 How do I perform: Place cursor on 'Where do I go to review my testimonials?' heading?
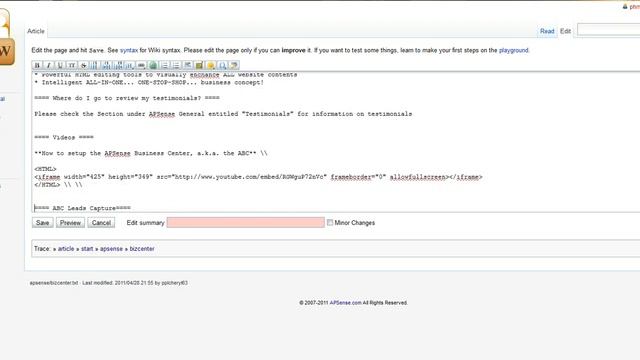pos(127,98)
